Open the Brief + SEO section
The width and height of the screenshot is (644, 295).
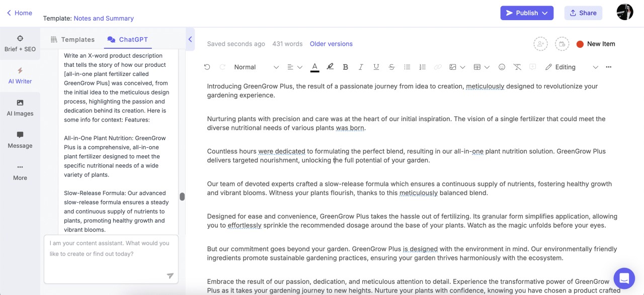pos(20,44)
